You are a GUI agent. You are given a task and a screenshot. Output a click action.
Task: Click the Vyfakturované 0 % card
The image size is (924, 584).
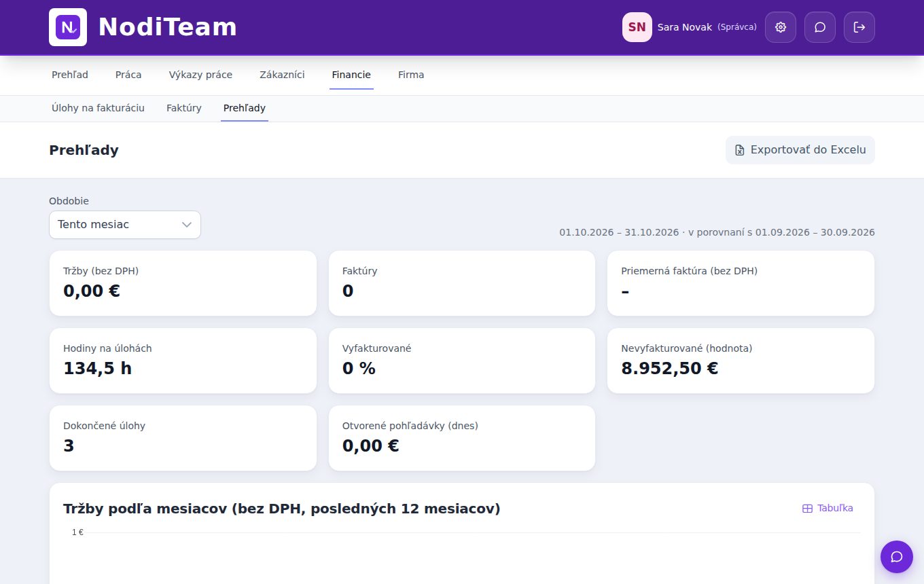click(x=462, y=361)
